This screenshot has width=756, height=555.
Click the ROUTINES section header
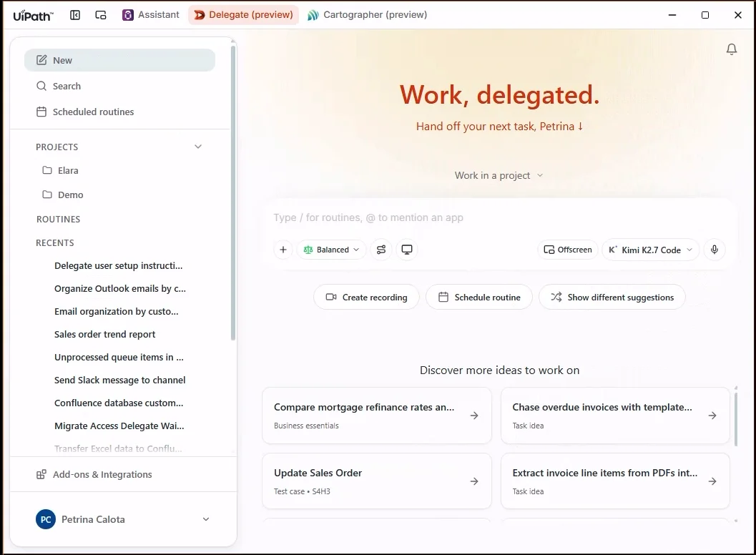59,220
